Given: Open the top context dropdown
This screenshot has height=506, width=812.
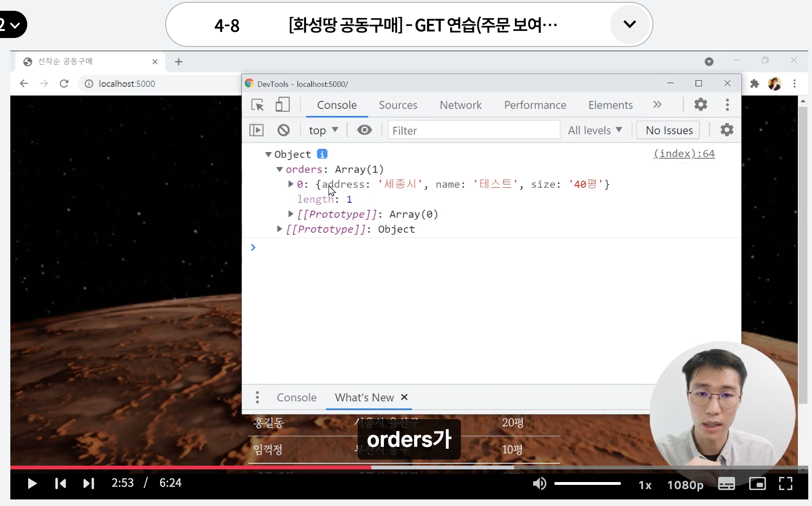Looking at the screenshot, I should (323, 130).
